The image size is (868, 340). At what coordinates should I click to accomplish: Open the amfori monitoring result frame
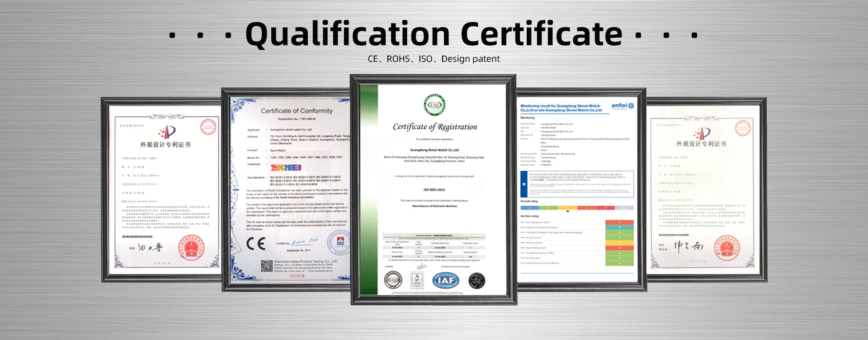(580, 190)
